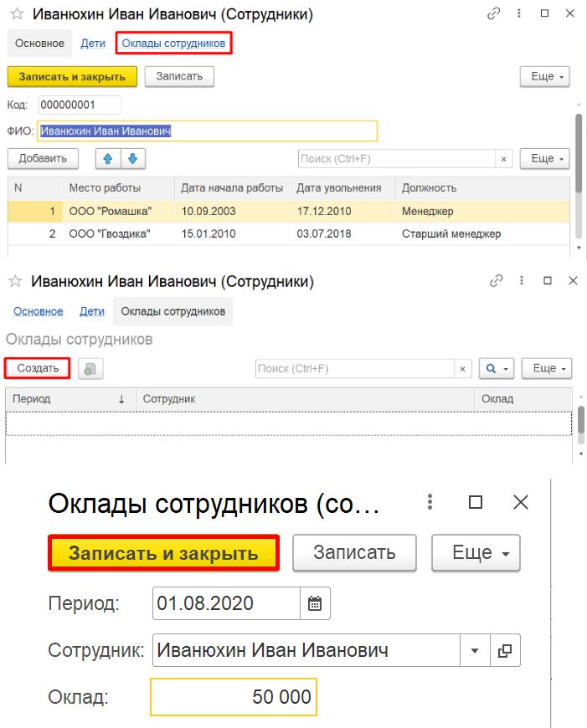The image size is (587, 728).
Task: Expand the top toolbar Еще menu
Action: 544,77
